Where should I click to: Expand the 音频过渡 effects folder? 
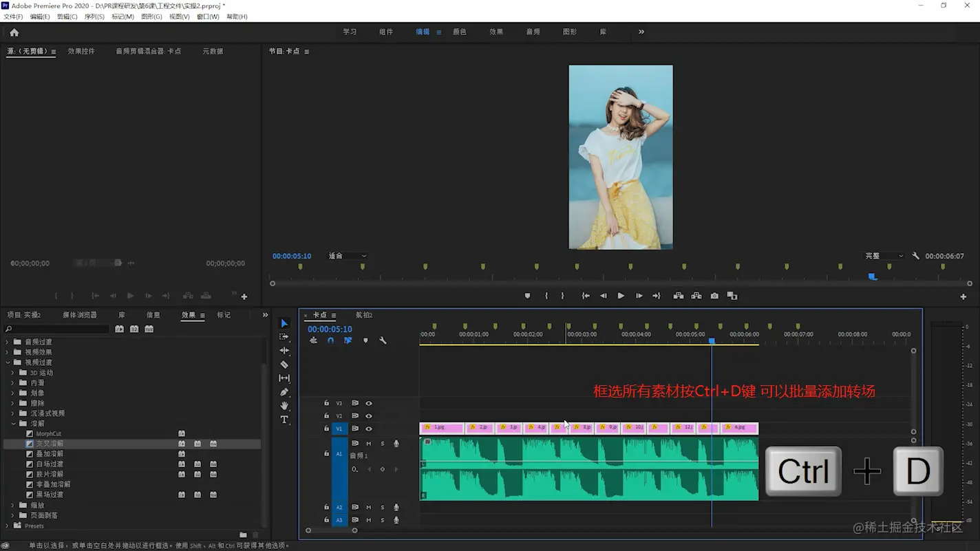8,342
